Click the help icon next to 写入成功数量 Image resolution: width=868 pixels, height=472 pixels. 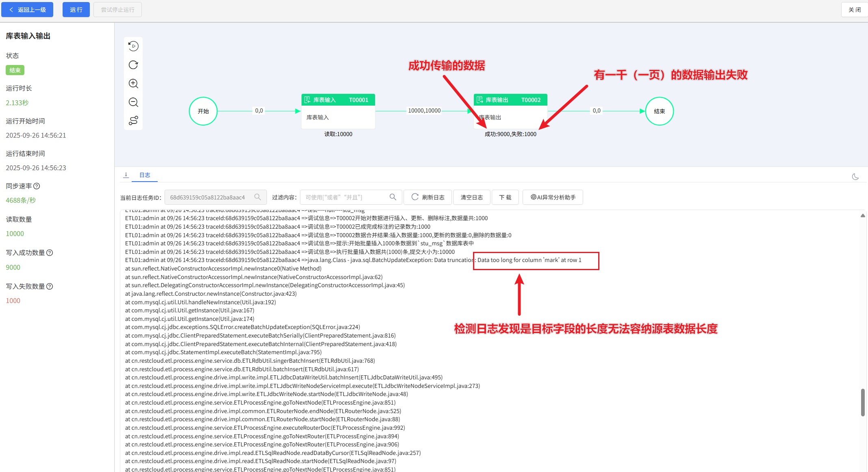pyautogui.click(x=50, y=253)
